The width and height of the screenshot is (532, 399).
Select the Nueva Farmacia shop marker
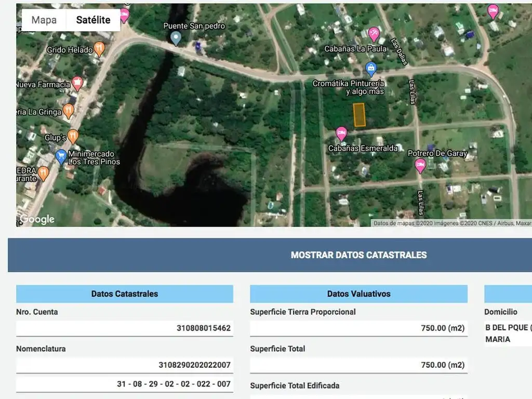click(x=77, y=83)
